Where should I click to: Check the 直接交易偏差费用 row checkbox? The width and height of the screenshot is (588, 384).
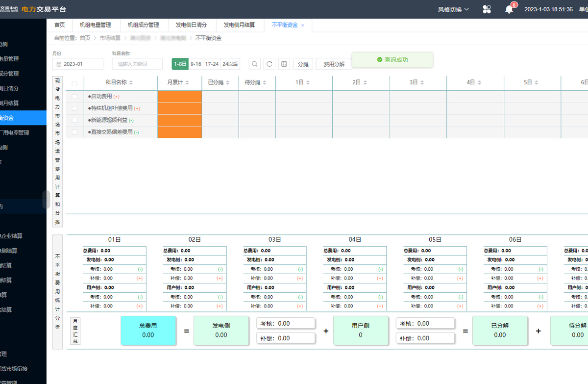pos(74,132)
